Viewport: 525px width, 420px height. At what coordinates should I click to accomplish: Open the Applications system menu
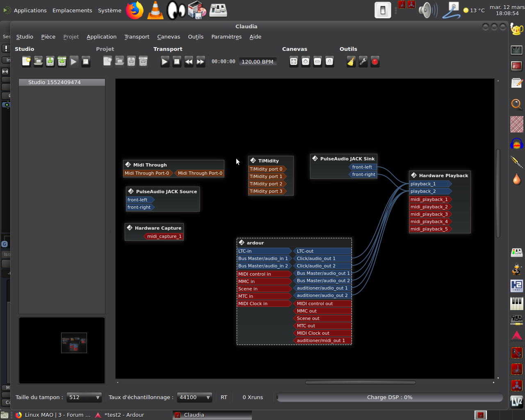(x=30, y=10)
